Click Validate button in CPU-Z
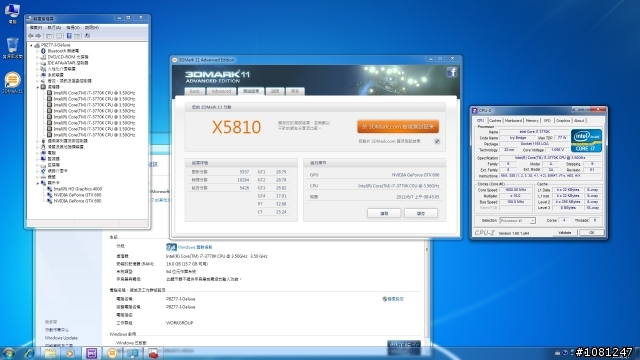 pos(564,233)
